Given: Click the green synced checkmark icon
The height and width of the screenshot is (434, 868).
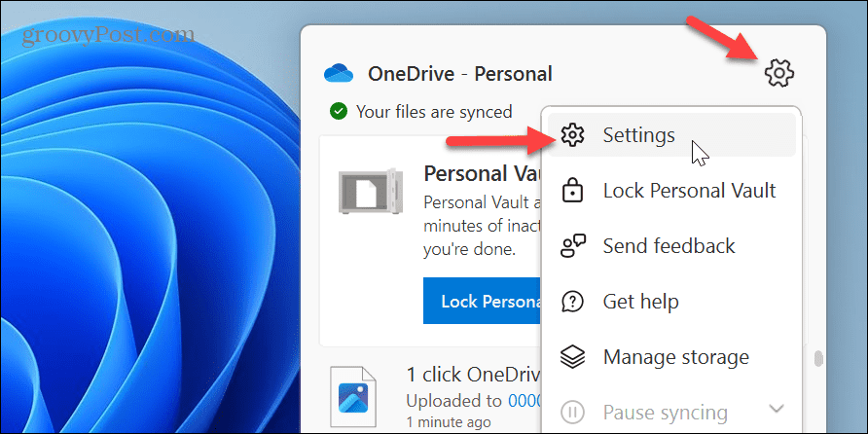Looking at the screenshot, I should (339, 112).
